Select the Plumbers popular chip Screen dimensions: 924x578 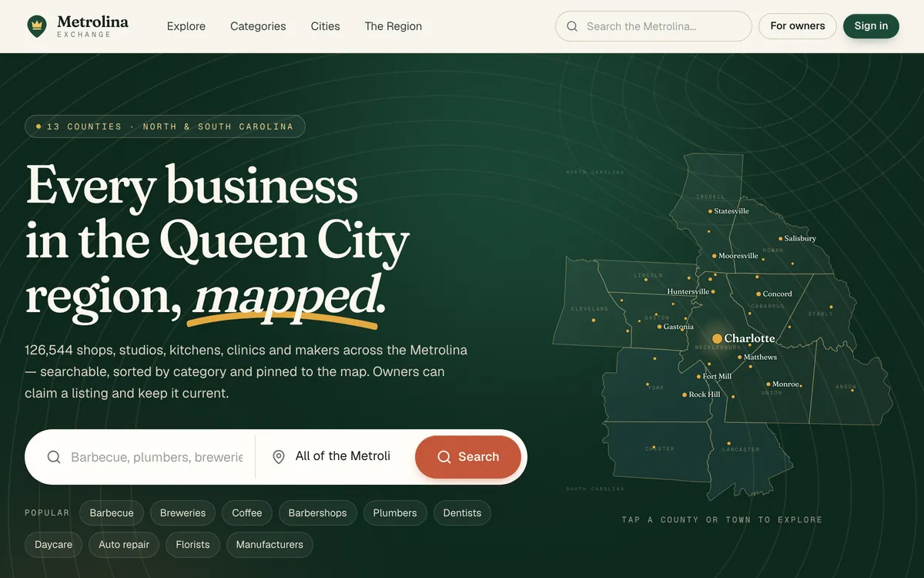point(395,513)
